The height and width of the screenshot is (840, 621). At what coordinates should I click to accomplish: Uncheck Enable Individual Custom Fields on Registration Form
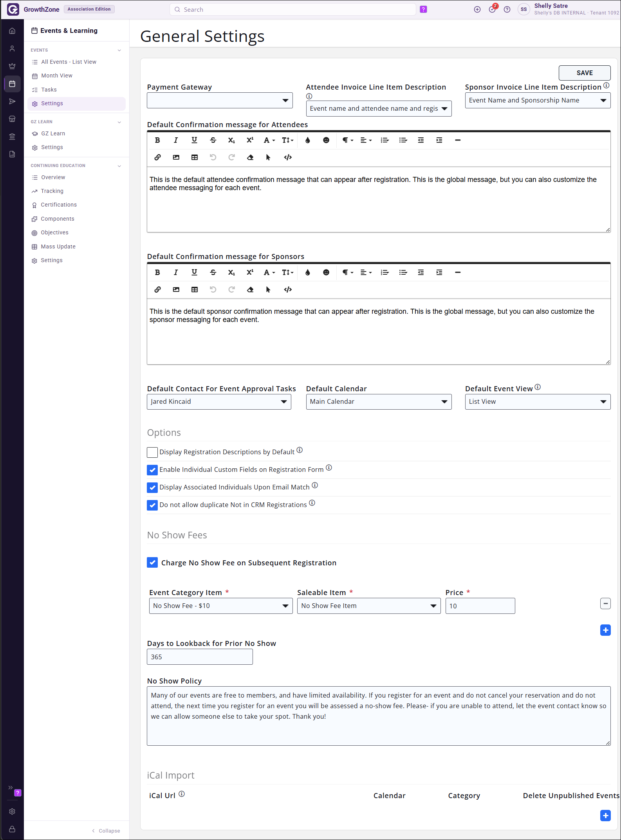(x=152, y=470)
